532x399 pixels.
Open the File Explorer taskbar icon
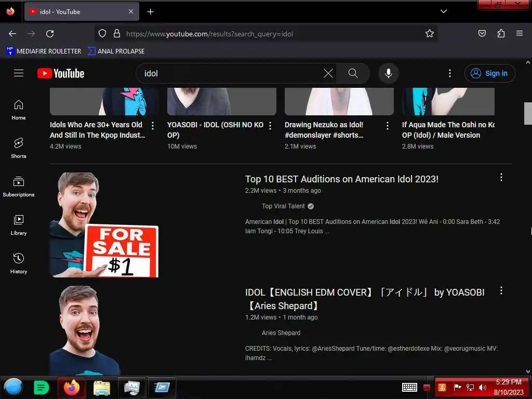coord(102,388)
